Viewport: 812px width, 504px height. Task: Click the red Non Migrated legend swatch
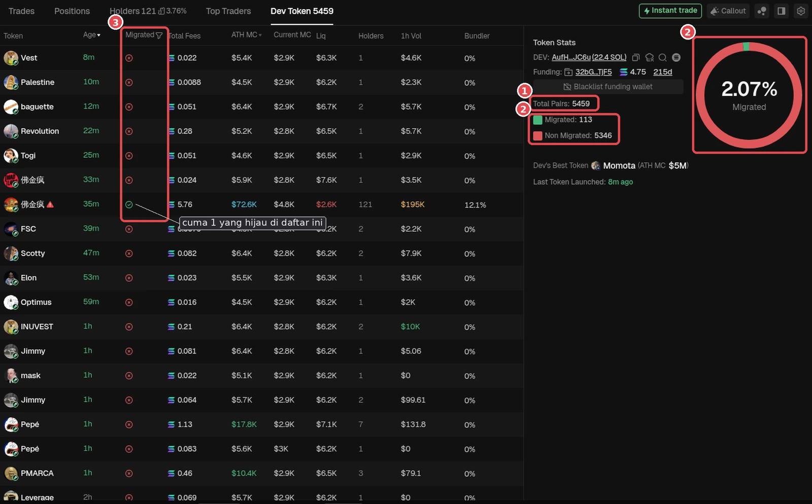538,136
